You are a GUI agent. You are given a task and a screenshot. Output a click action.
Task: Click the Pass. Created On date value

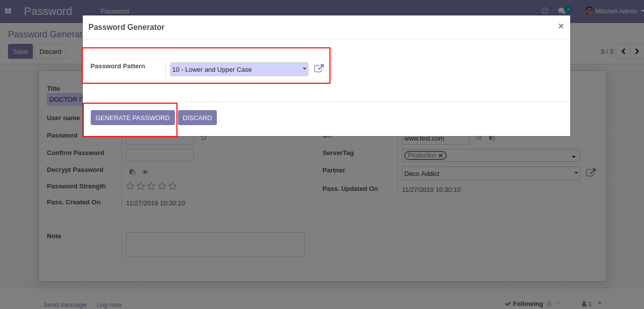(156, 203)
